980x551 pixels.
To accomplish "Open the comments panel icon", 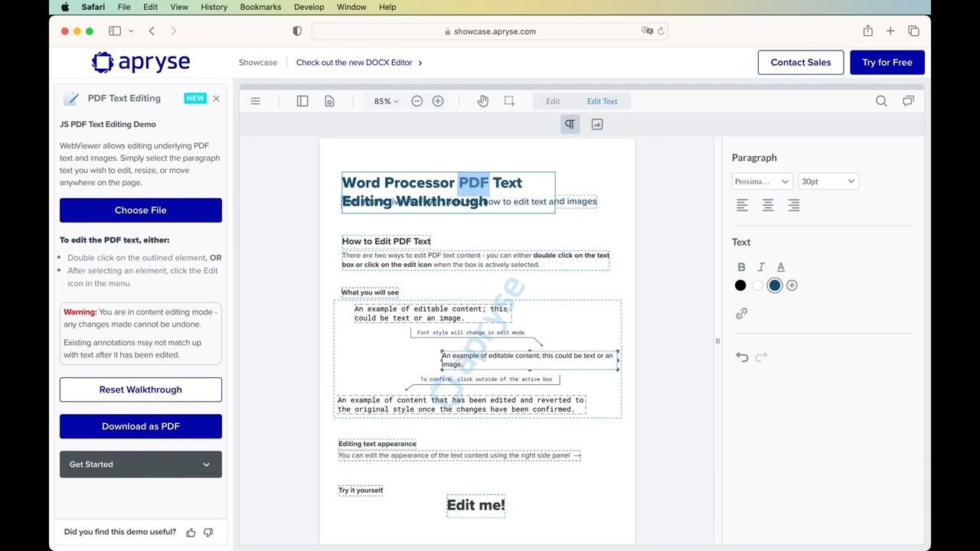I will tap(908, 101).
